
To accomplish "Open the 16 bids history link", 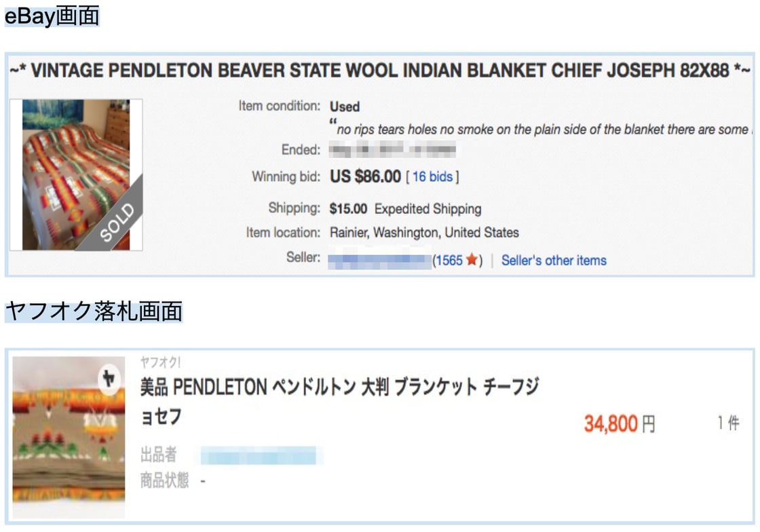I will pyautogui.click(x=432, y=177).
